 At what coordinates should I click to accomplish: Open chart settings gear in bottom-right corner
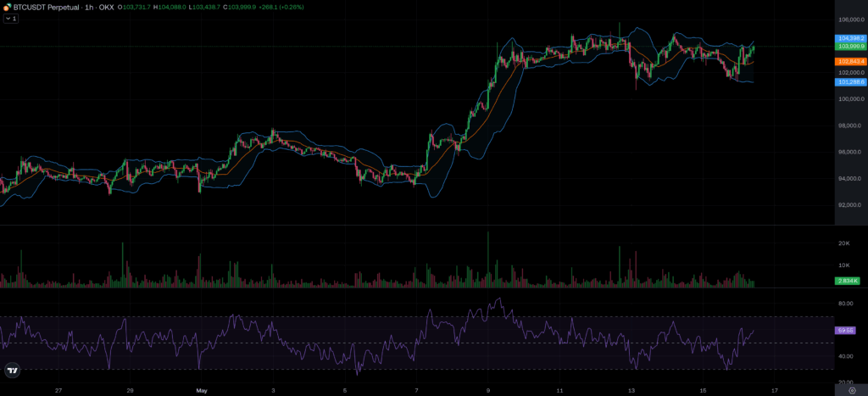[852, 391]
